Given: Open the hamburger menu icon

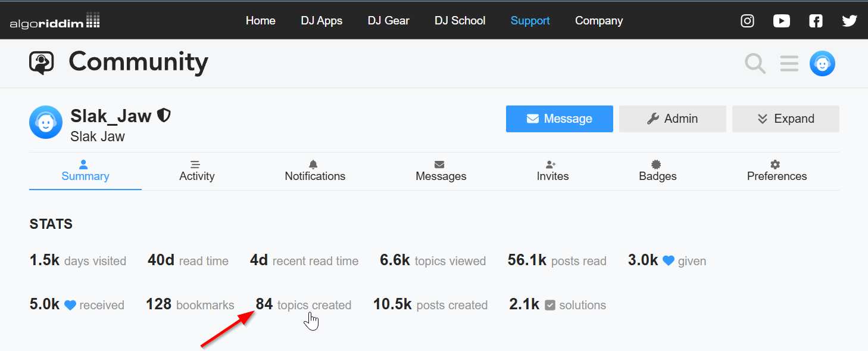Looking at the screenshot, I should tap(789, 63).
